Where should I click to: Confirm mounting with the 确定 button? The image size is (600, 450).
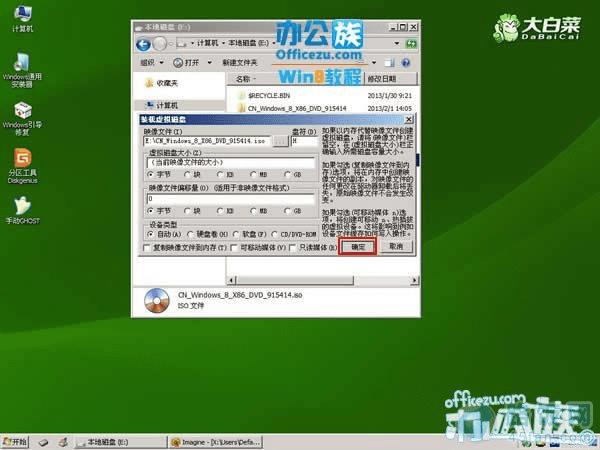click(358, 247)
